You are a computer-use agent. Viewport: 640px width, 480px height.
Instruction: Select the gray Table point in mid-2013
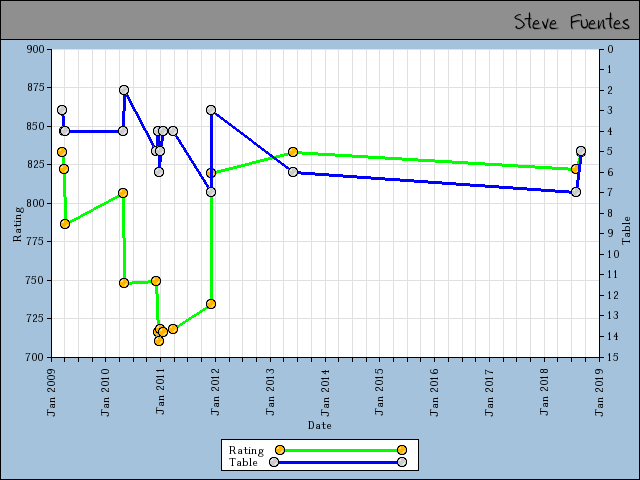[293, 172]
